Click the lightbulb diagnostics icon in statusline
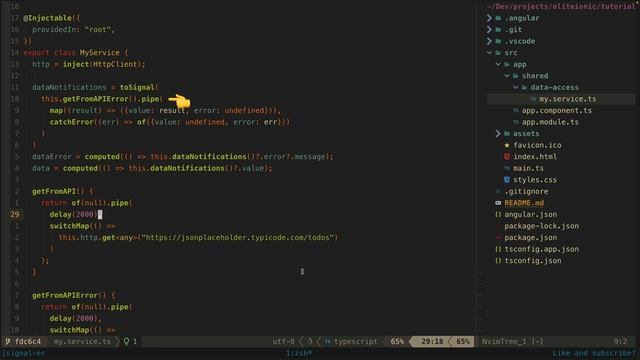The width and height of the screenshot is (640, 360). [x=127, y=341]
